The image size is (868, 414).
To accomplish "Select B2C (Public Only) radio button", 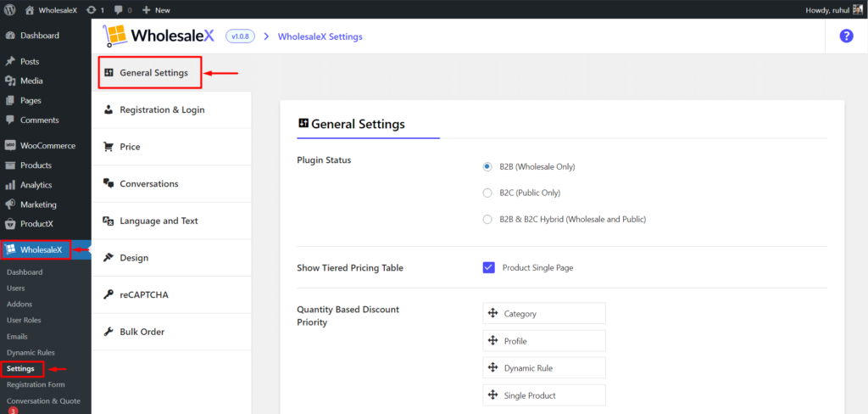I will [487, 193].
